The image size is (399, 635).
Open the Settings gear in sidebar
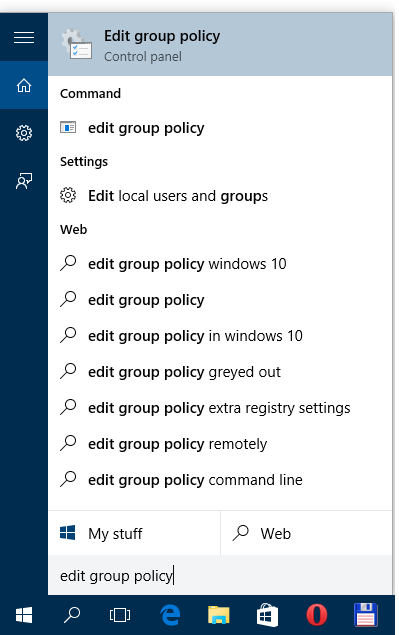pos(24,133)
